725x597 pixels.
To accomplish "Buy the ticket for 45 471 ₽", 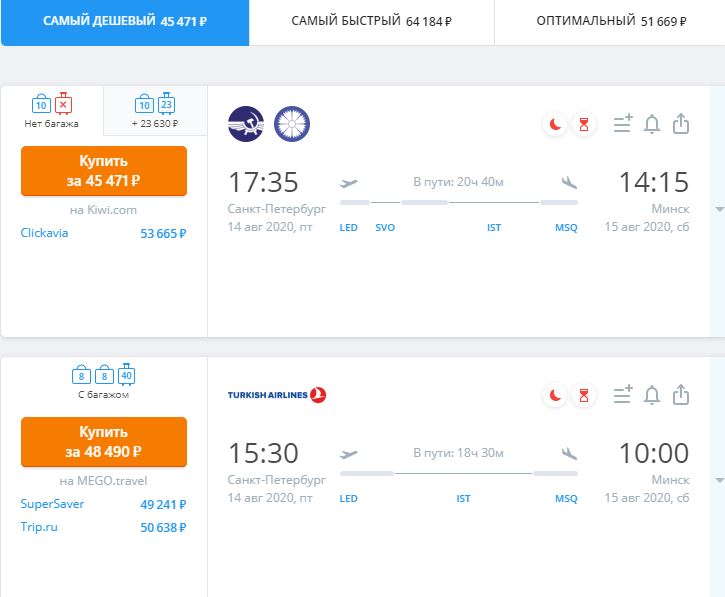I will [104, 171].
